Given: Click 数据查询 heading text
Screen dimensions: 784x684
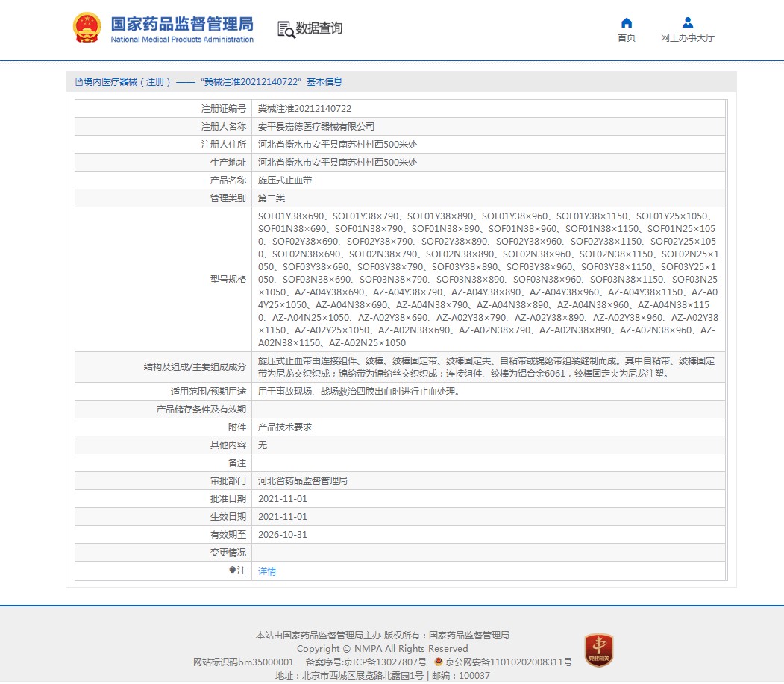Looking at the screenshot, I should pos(319,28).
